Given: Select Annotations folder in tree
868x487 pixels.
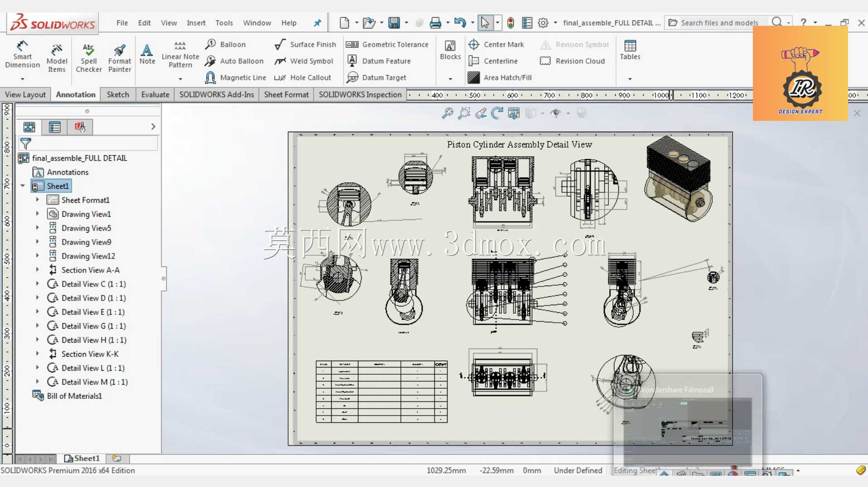Looking at the screenshot, I should (x=61, y=172).
